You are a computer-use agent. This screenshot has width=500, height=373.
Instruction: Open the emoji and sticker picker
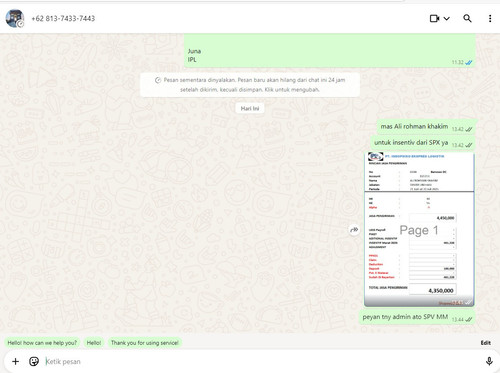click(x=34, y=361)
